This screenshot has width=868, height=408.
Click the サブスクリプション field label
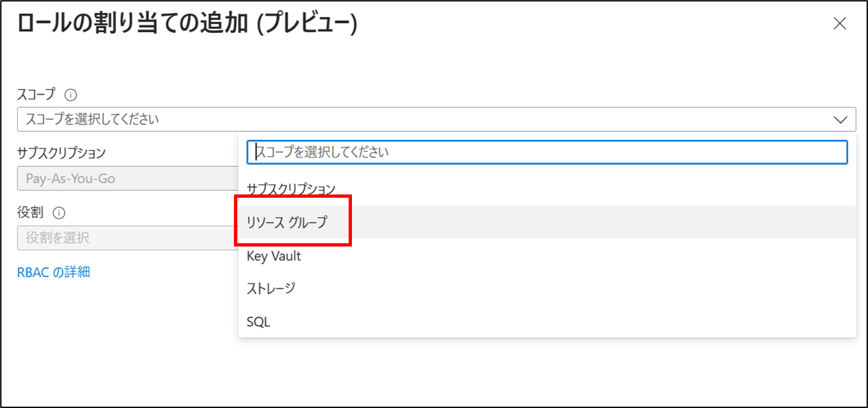pyautogui.click(x=61, y=153)
